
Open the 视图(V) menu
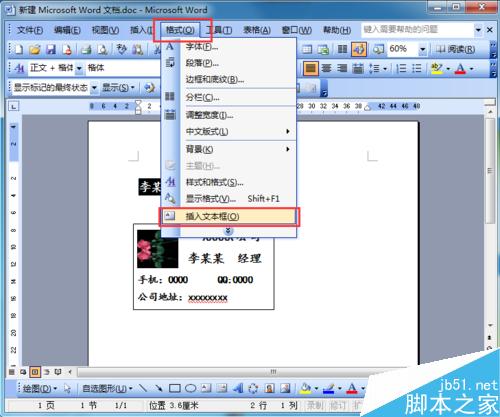(x=105, y=30)
